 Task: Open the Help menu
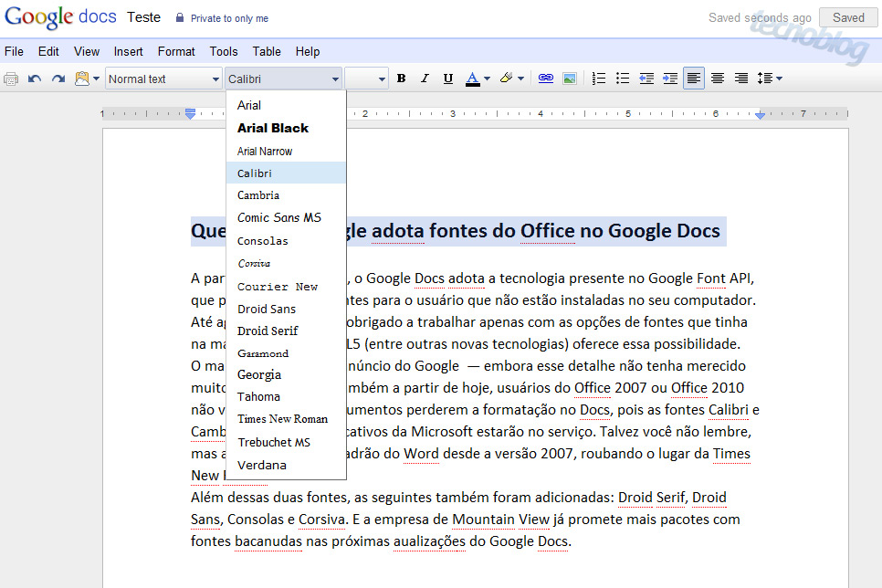click(x=308, y=51)
